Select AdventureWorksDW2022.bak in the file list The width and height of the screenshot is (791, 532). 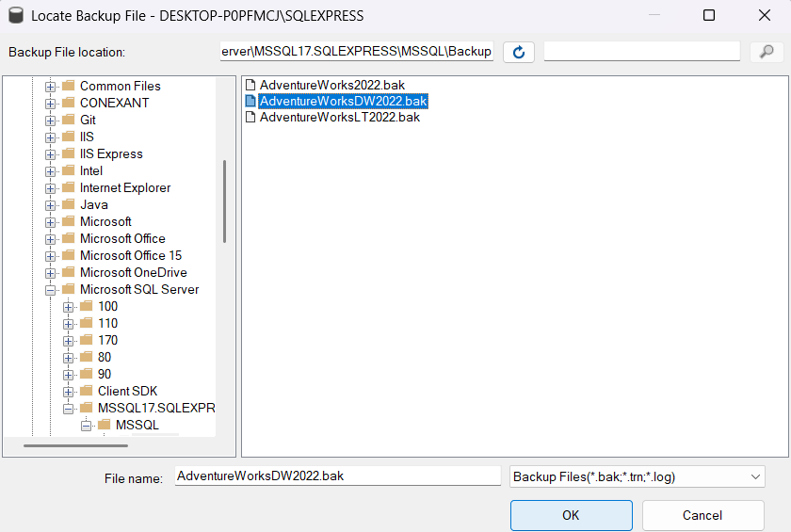(x=343, y=101)
